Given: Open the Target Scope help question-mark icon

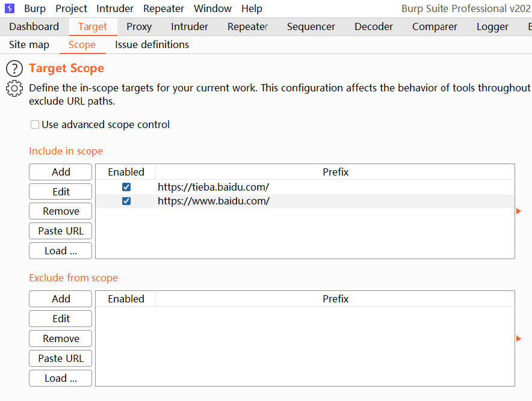Looking at the screenshot, I should [x=14, y=69].
